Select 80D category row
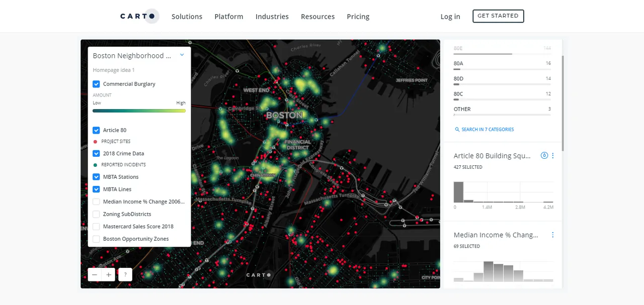This screenshot has height=305, width=644. click(502, 80)
